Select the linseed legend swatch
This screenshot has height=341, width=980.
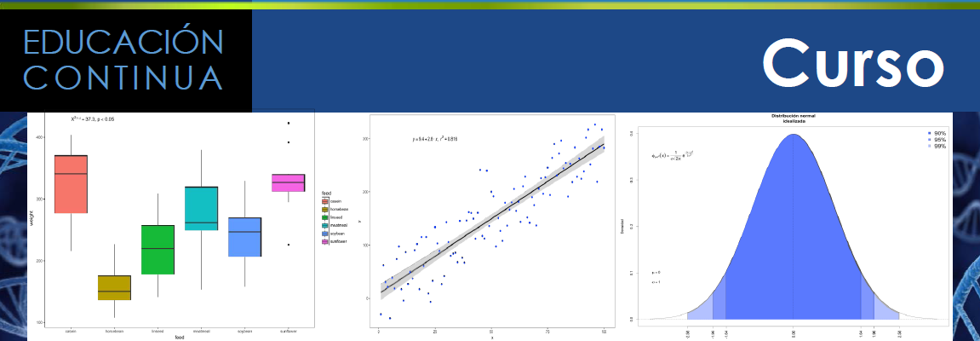click(324, 217)
